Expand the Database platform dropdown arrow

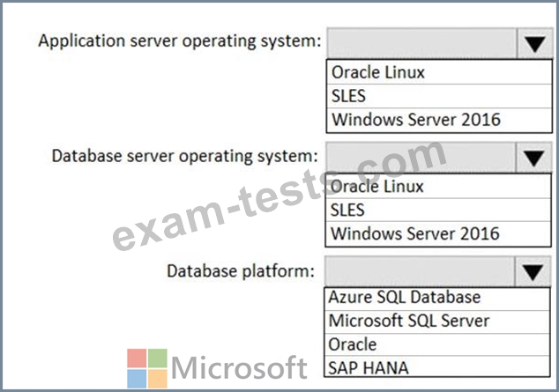[x=531, y=272]
